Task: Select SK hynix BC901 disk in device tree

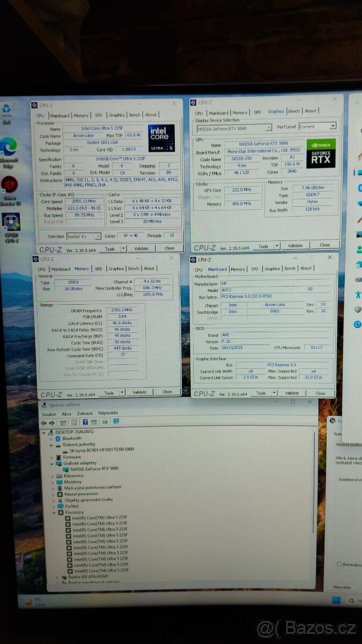Action: click(101, 450)
